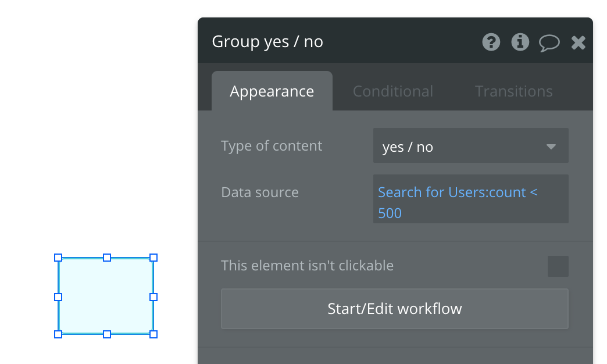The height and width of the screenshot is (364, 607).
Task: Open the Transitions tab
Action: click(513, 91)
